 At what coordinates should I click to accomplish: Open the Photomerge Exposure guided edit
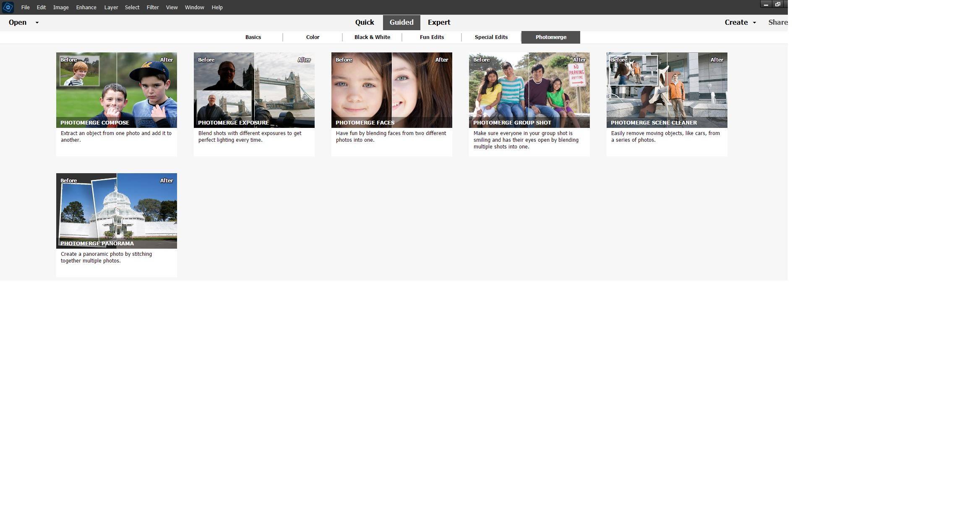254,90
